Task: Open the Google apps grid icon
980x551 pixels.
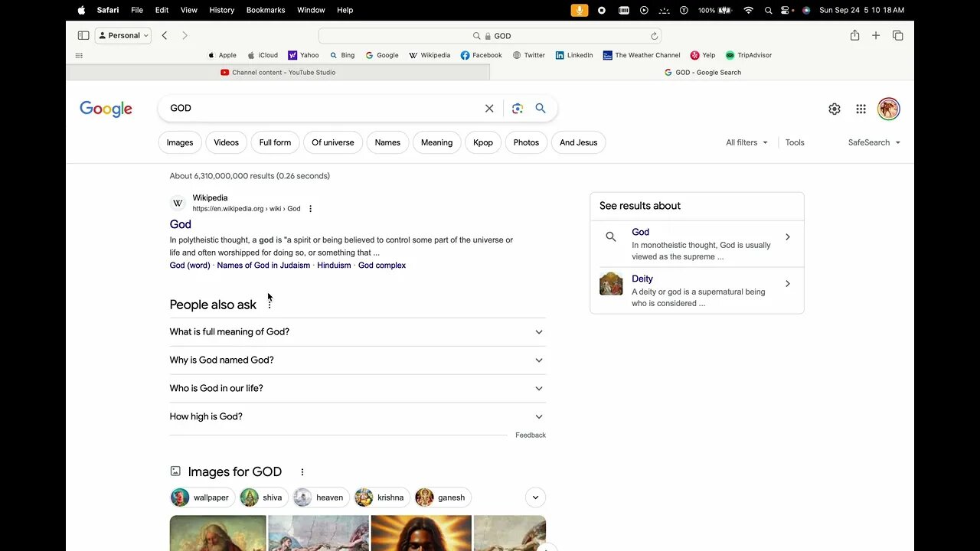Action: click(x=861, y=109)
